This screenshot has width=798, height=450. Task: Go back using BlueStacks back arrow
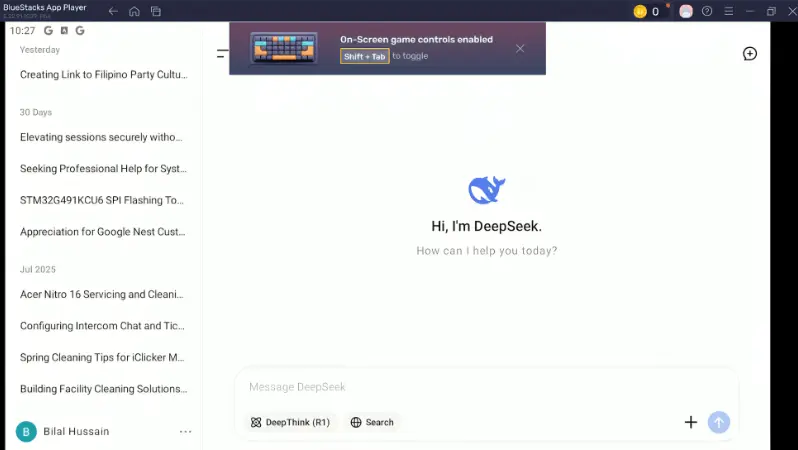coord(113,11)
